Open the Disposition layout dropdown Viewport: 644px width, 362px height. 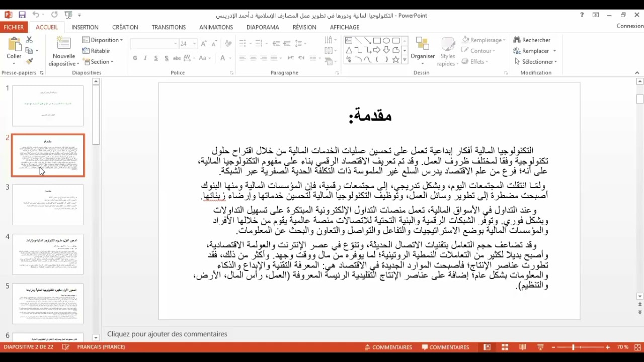[103, 40]
